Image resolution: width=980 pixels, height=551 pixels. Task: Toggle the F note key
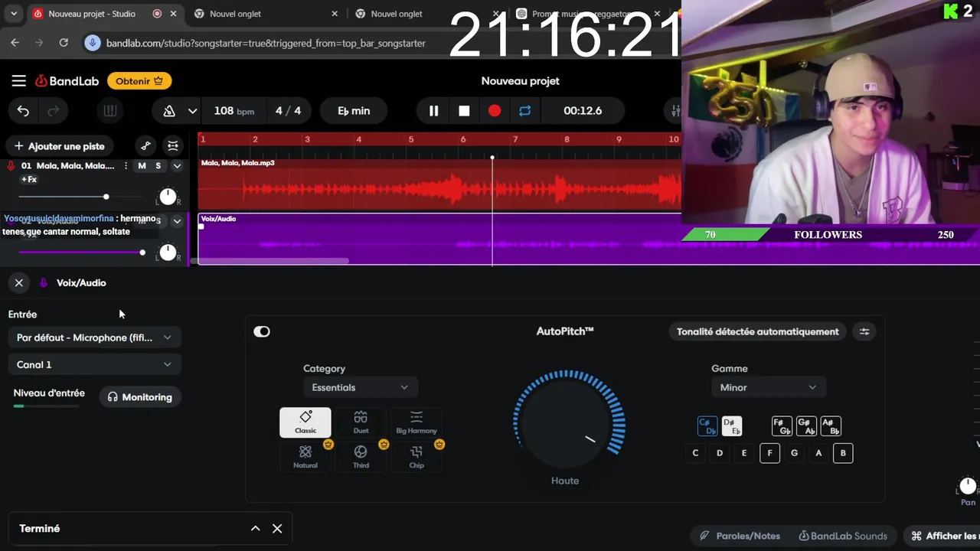point(769,453)
